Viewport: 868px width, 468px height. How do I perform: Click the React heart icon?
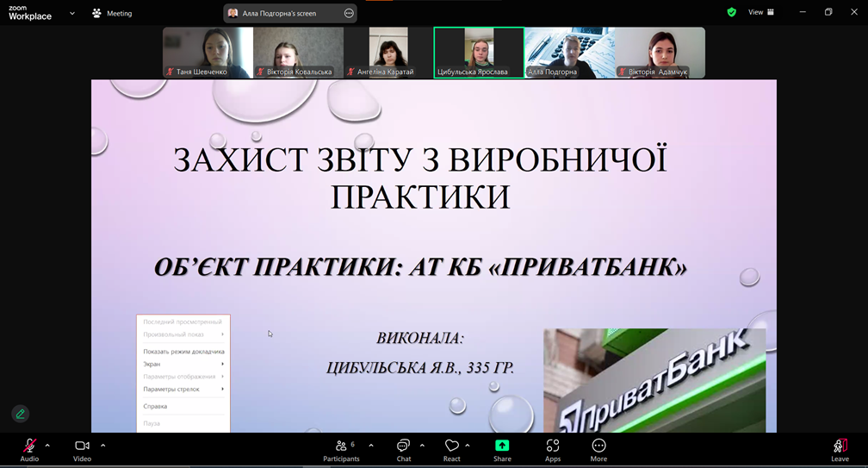point(451,446)
